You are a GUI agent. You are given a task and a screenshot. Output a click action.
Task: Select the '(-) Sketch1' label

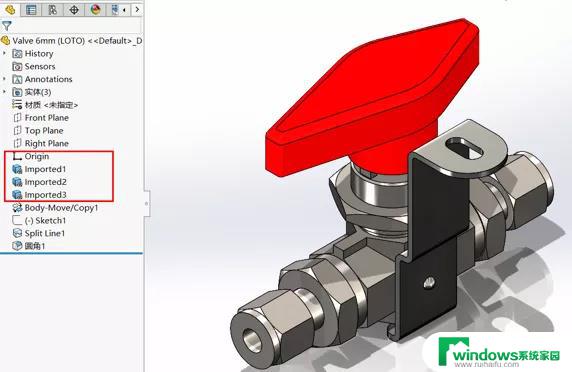(x=45, y=220)
